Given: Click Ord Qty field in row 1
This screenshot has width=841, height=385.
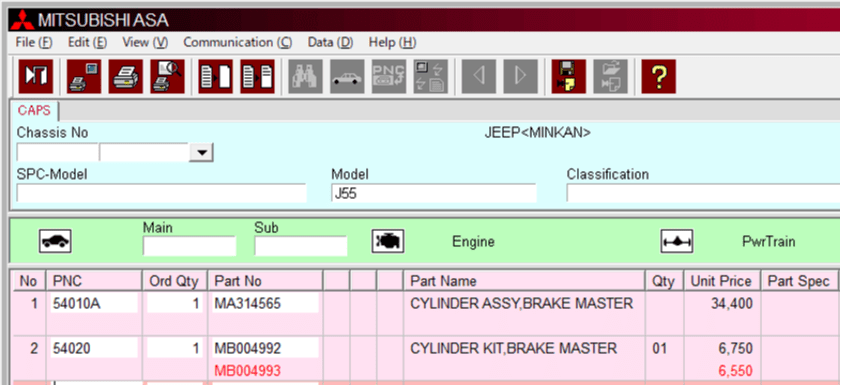Looking at the screenshot, I should click(x=175, y=303).
